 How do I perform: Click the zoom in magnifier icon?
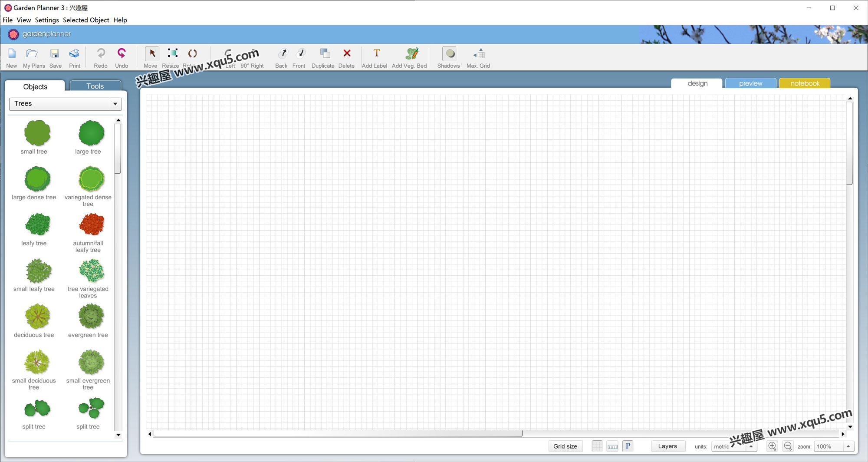(772, 446)
